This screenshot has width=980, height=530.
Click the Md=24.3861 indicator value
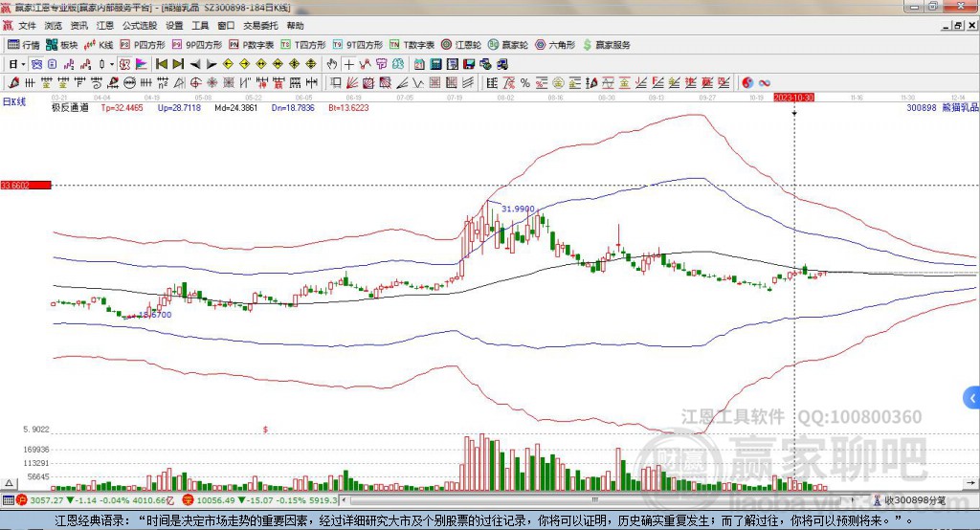click(235, 107)
